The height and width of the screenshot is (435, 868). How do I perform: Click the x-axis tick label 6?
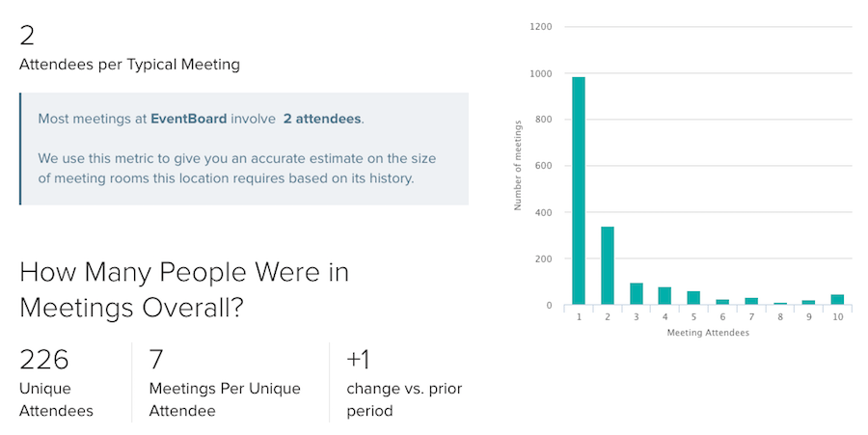[x=722, y=317]
